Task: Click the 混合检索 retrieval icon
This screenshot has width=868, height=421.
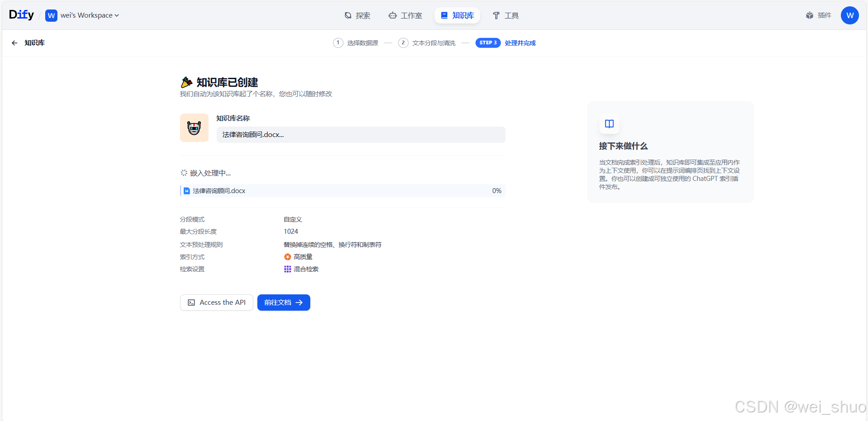Action: [287, 269]
